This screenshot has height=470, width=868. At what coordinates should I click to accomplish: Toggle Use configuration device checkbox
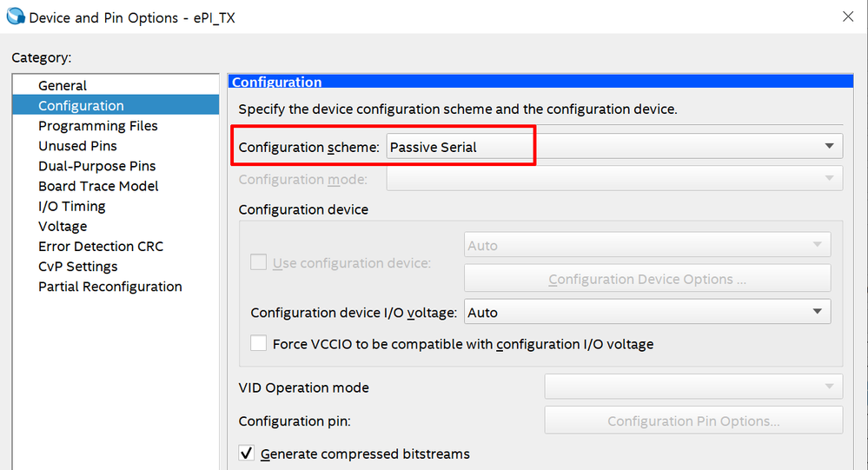[259, 262]
